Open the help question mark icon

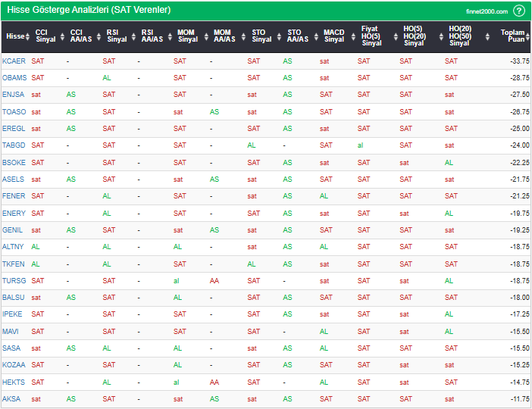coord(519,11)
